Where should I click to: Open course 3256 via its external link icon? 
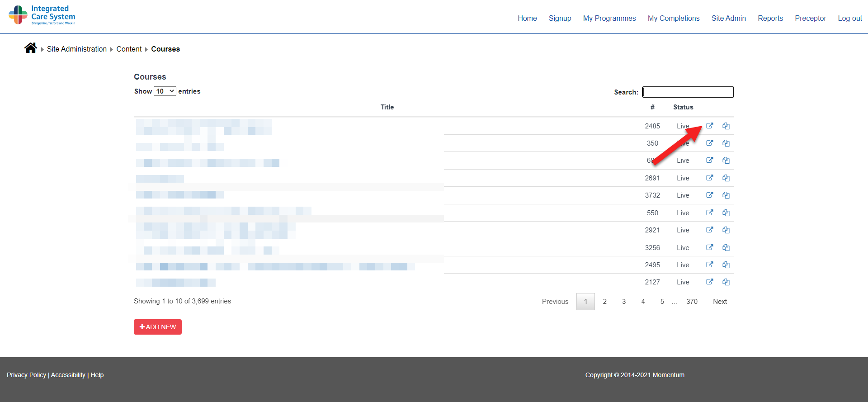tap(710, 247)
